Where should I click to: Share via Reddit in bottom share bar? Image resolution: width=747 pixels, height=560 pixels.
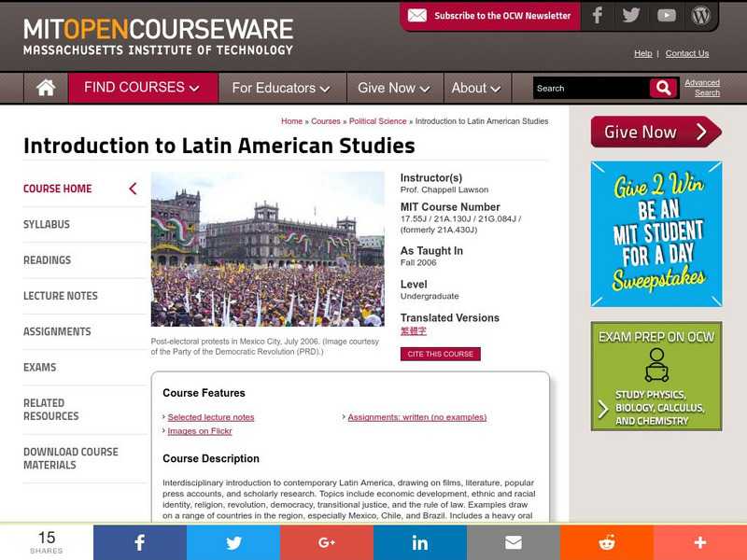[x=607, y=542]
